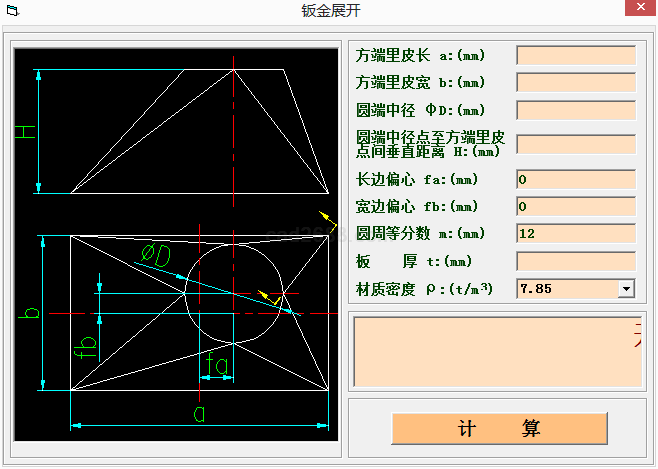Click the result output text area
This screenshot has height=469, width=658.
click(x=497, y=350)
